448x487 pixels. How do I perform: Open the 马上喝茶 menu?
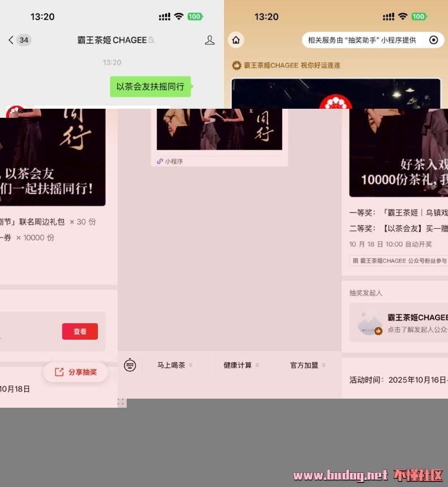pyautogui.click(x=175, y=365)
